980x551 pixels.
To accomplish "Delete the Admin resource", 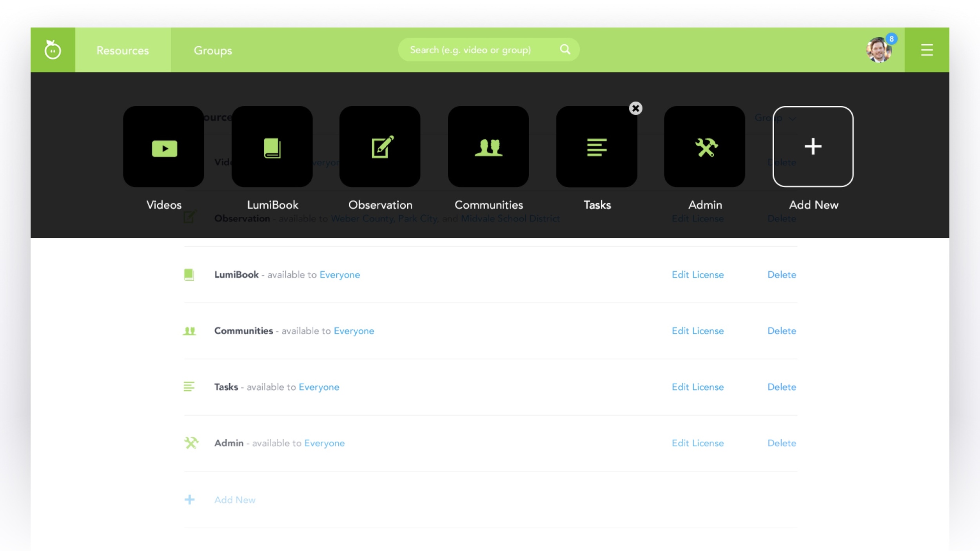I will point(782,443).
